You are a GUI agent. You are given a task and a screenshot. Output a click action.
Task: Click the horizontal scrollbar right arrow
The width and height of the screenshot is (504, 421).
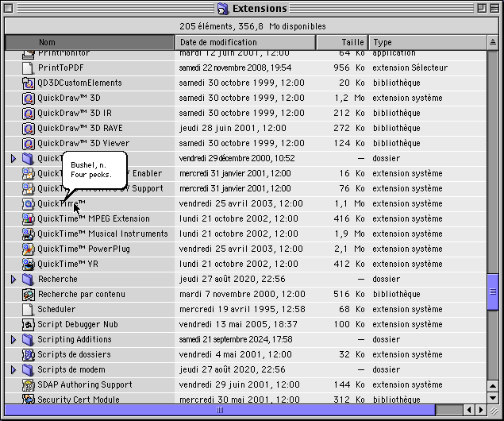[481, 410]
